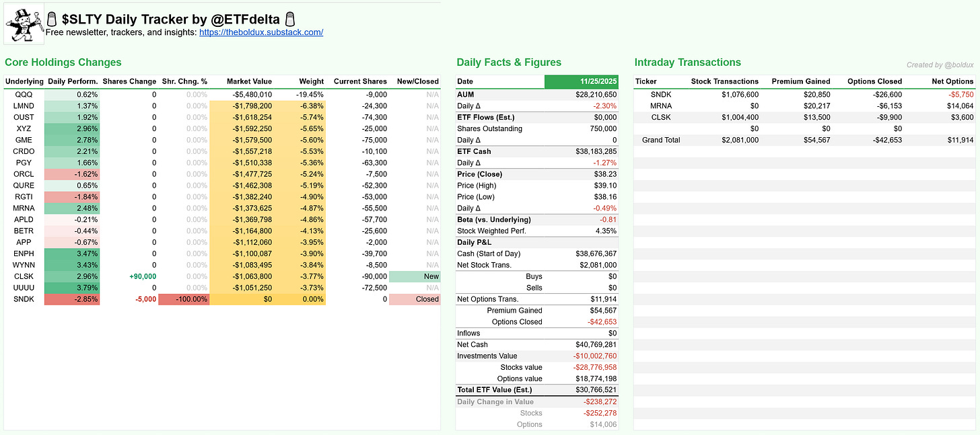Click the QQQ ticker cell

[24, 94]
